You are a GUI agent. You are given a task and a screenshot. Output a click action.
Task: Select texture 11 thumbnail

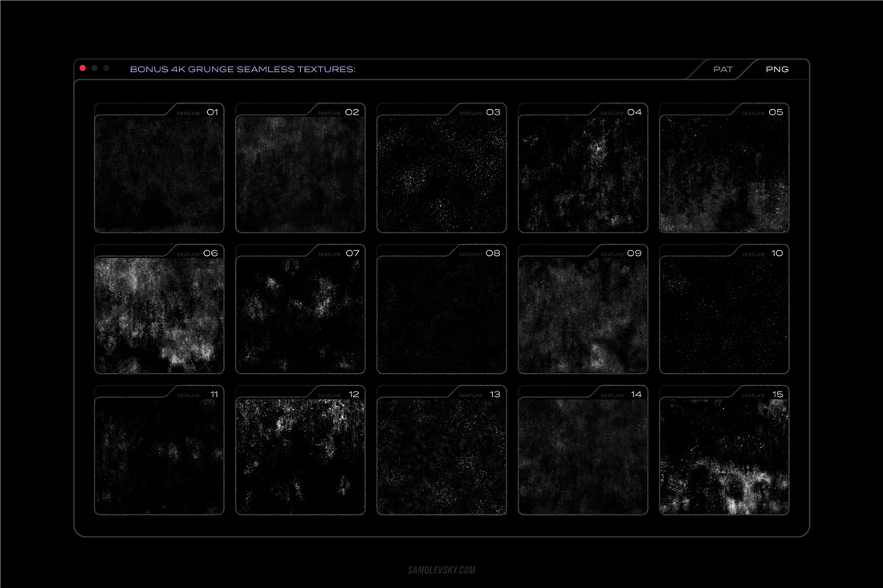pyautogui.click(x=159, y=456)
